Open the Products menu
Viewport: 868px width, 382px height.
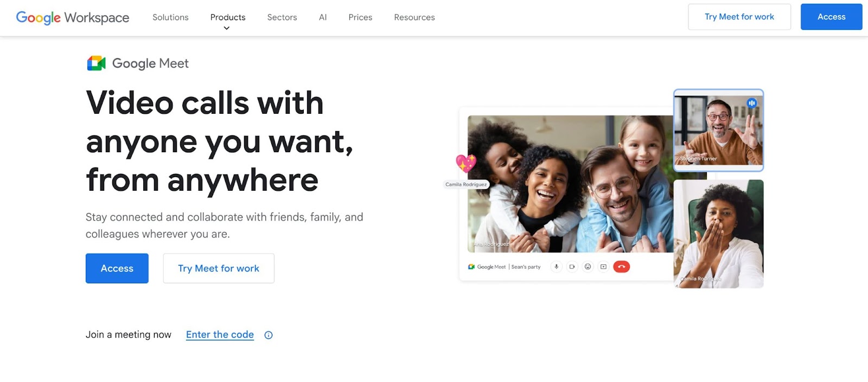point(228,17)
